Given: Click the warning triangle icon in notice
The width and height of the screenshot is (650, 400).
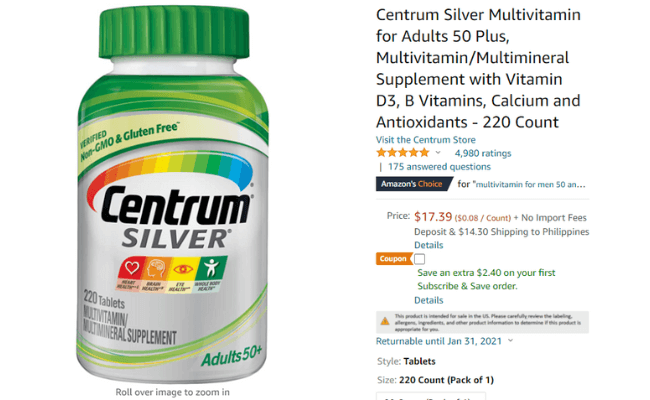Looking at the screenshot, I should [385, 321].
